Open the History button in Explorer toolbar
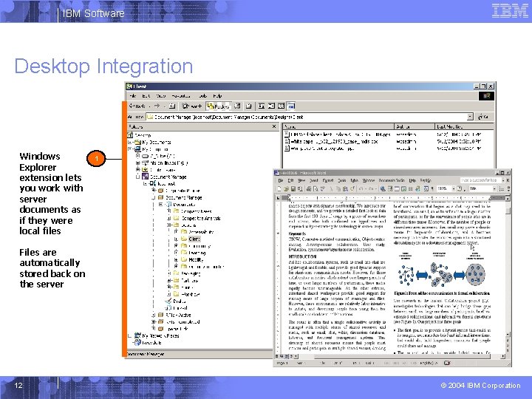Screen dimensions: 532x399 pyautogui.click(x=237, y=106)
